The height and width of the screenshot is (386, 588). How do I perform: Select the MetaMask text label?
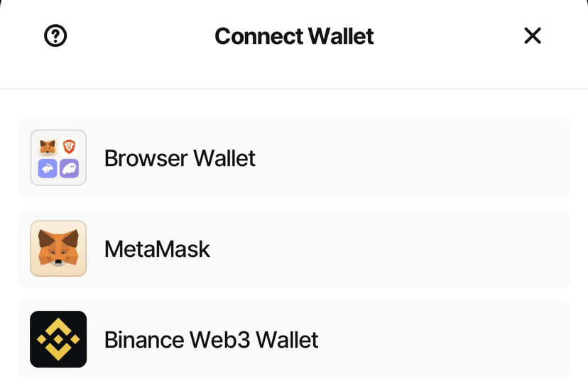[x=157, y=248]
